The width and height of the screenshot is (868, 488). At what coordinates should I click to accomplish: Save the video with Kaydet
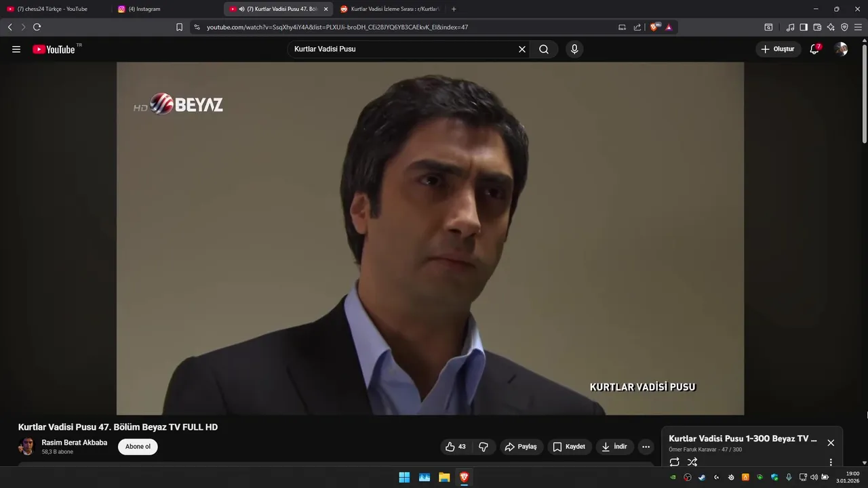[x=569, y=447]
